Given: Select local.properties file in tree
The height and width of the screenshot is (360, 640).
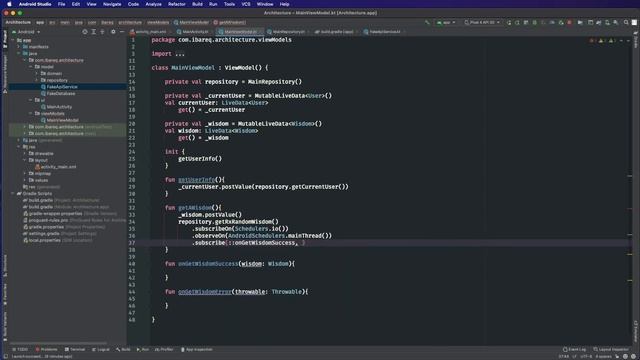Looking at the screenshot, I should [44, 240].
